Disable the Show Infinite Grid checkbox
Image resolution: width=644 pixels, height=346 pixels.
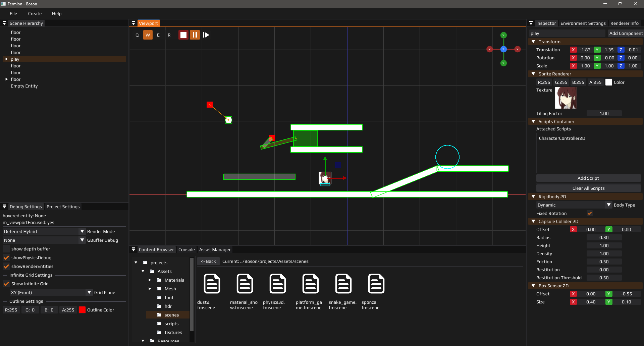click(6, 284)
